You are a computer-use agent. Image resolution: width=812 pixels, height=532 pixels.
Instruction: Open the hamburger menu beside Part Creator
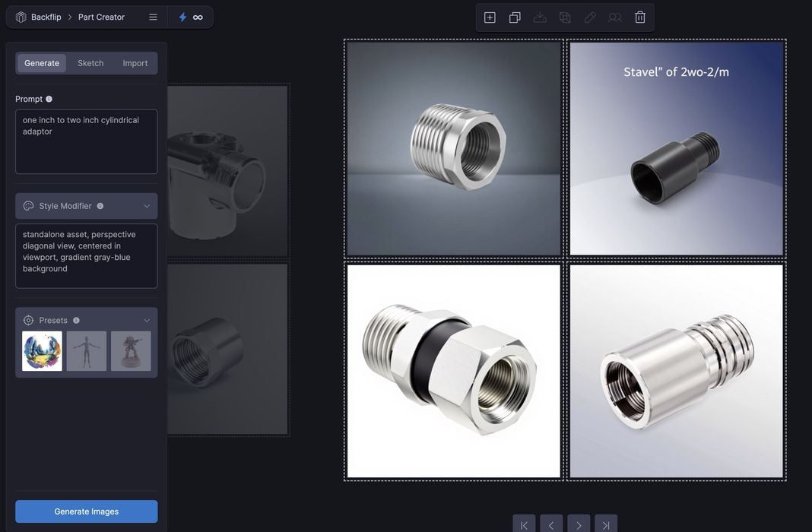click(153, 17)
